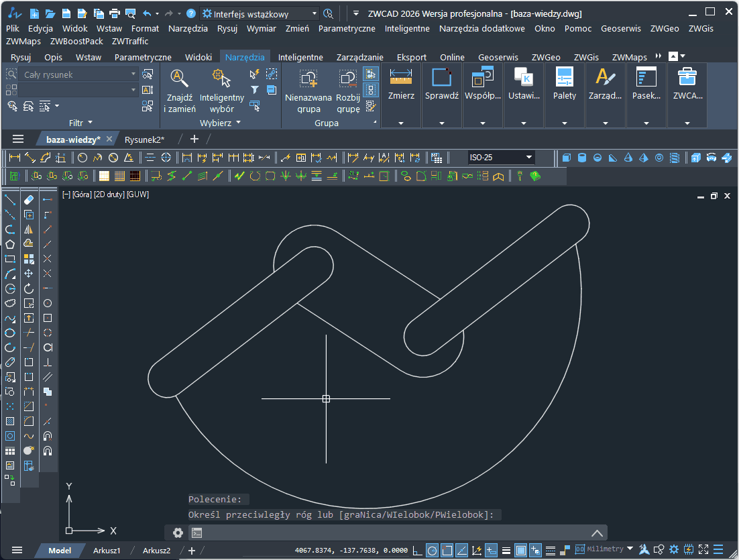Image resolution: width=739 pixels, height=560 pixels.
Task: Click the Arkusz1 layout tab
Action: [107, 551]
